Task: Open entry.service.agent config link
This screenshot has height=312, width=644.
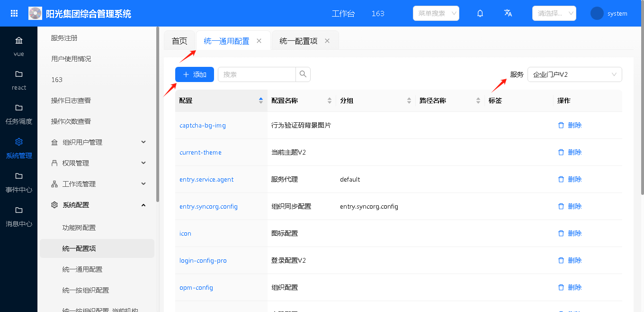Action: pos(206,180)
